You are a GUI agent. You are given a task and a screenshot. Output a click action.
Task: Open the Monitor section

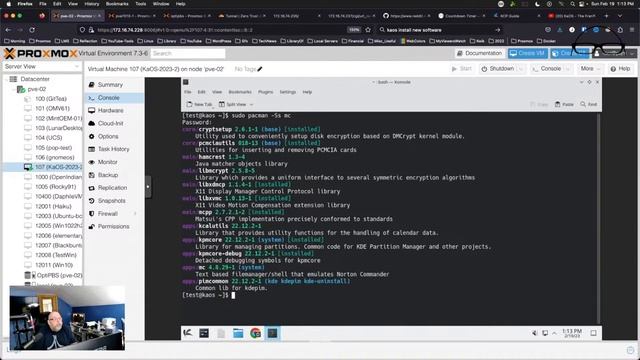coord(107,162)
